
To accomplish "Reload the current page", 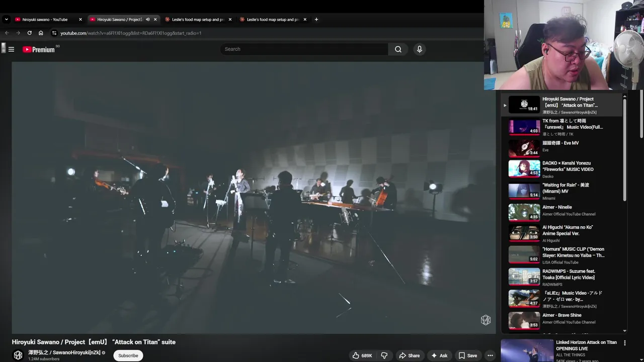I will tap(29, 33).
